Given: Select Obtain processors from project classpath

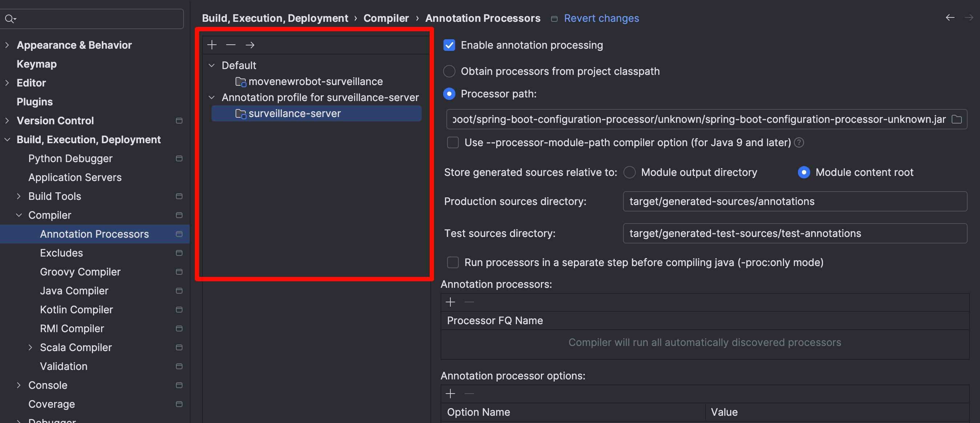Looking at the screenshot, I should pyautogui.click(x=449, y=72).
